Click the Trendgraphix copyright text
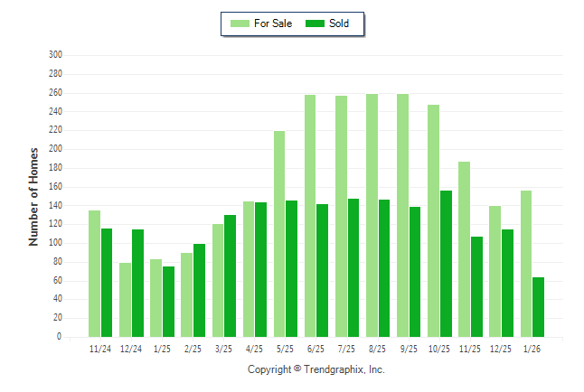This screenshot has height=392, width=584. click(x=316, y=369)
